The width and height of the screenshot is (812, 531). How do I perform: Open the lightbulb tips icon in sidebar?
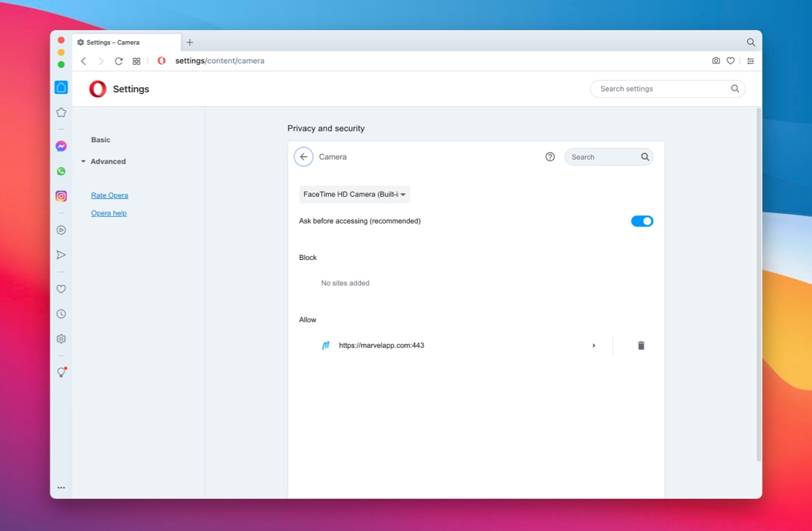coord(61,372)
